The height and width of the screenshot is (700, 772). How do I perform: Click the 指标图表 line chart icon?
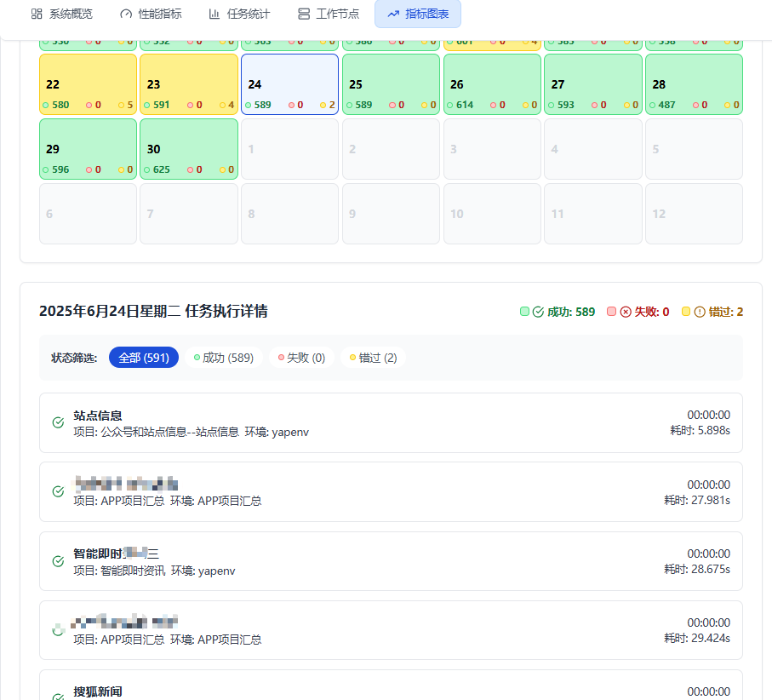click(392, 14)
